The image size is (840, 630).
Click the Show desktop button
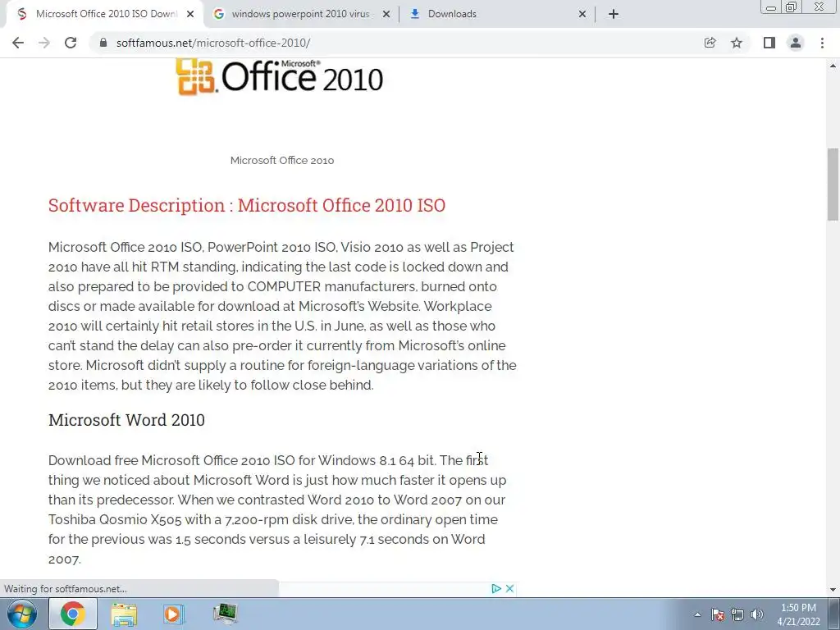834,614
